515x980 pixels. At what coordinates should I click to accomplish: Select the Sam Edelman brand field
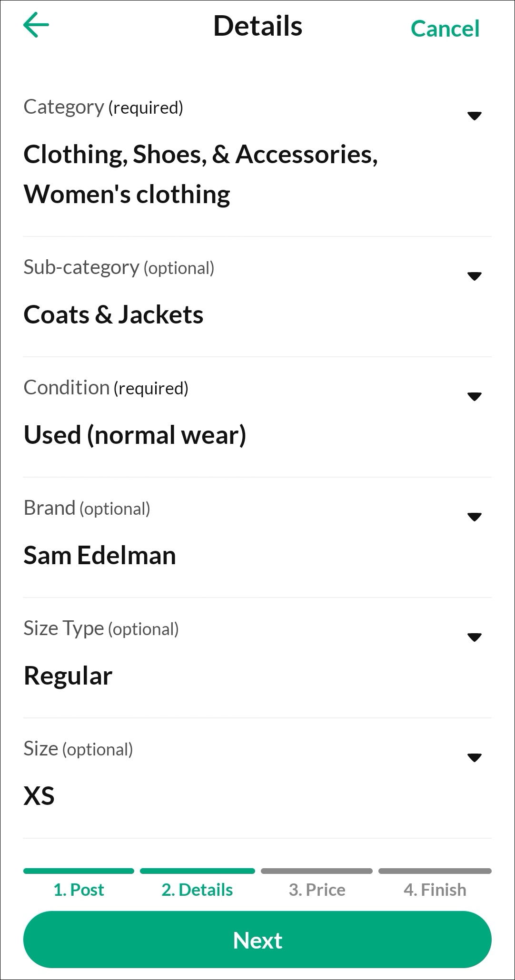[99, 556]
